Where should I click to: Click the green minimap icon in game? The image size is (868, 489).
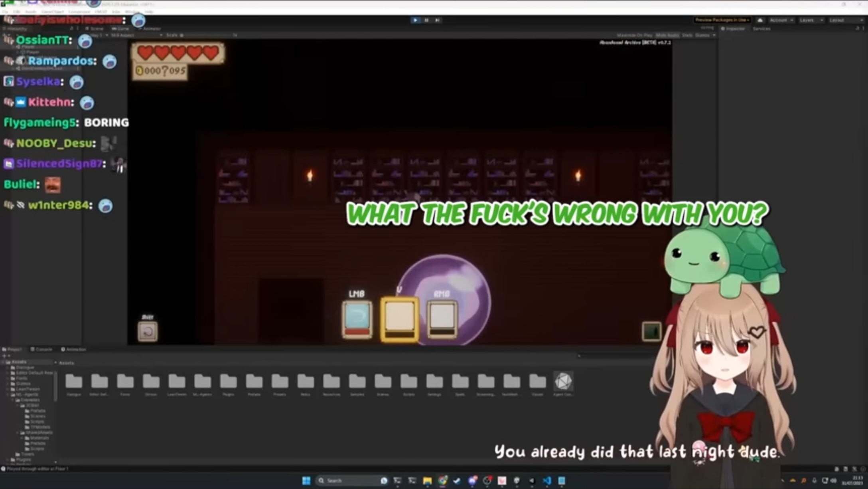pyautogui.click(x=651, y=331)
